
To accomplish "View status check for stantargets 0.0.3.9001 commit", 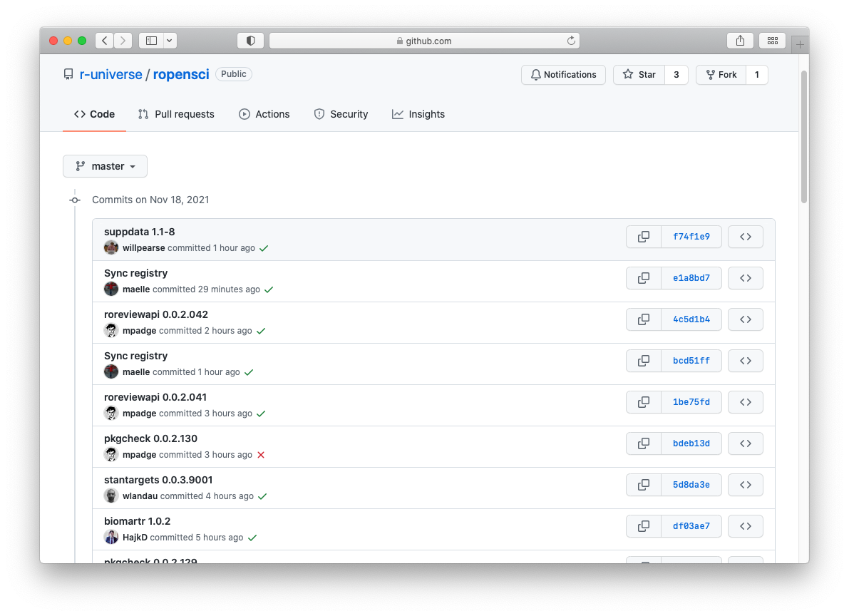I will (262, 496).
